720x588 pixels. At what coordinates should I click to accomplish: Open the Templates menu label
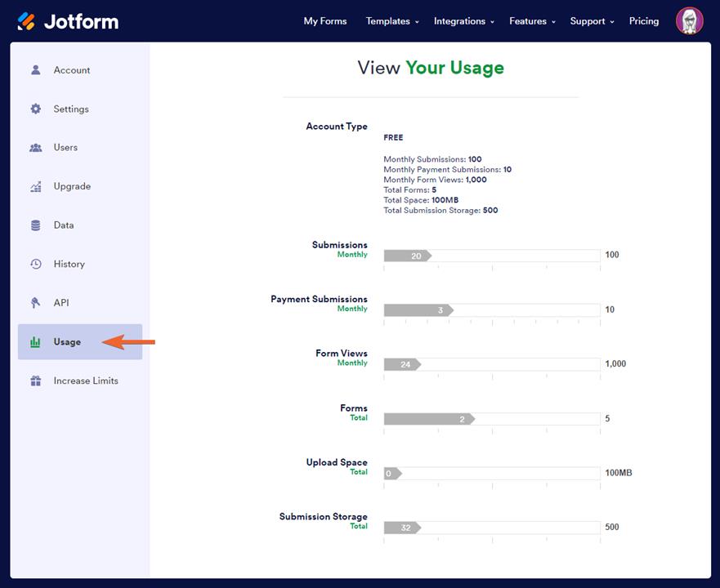click(x=387, y=21)
